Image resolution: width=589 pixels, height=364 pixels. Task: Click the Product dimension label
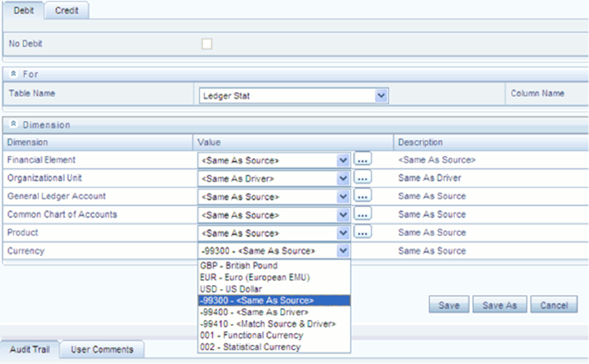22,232
